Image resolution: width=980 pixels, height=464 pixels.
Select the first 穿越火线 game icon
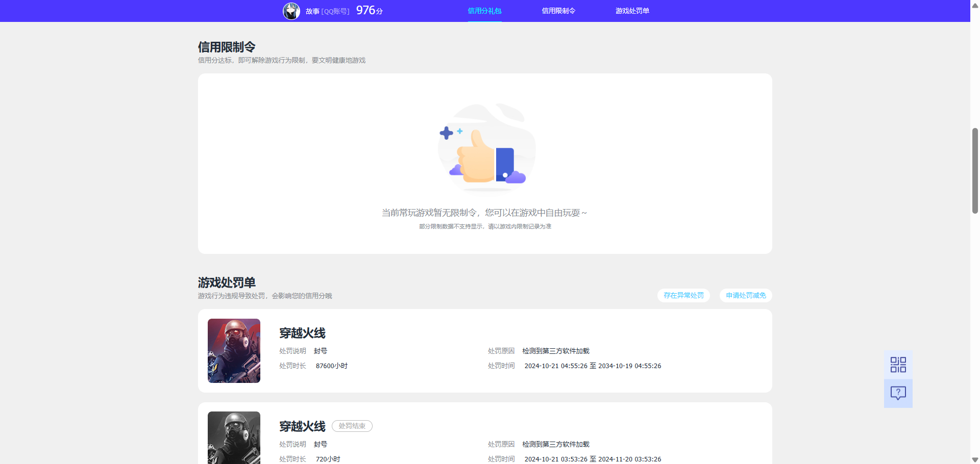[x=233, y=350]
